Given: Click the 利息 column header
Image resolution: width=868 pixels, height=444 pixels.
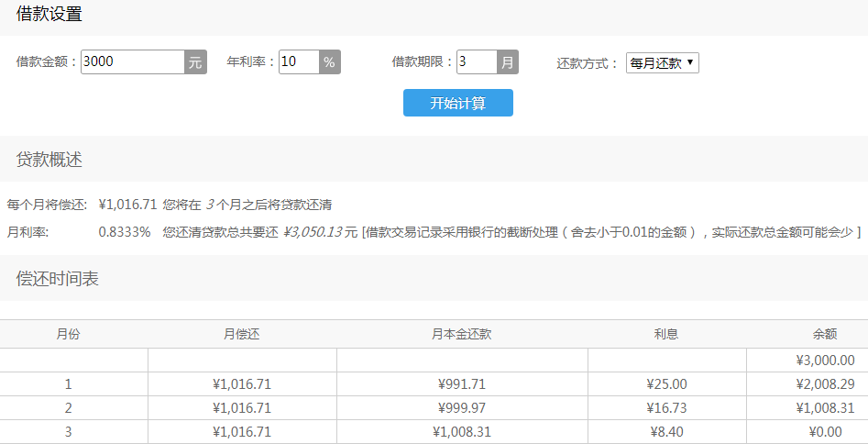Looking at the screenshot, I should 666,334.
